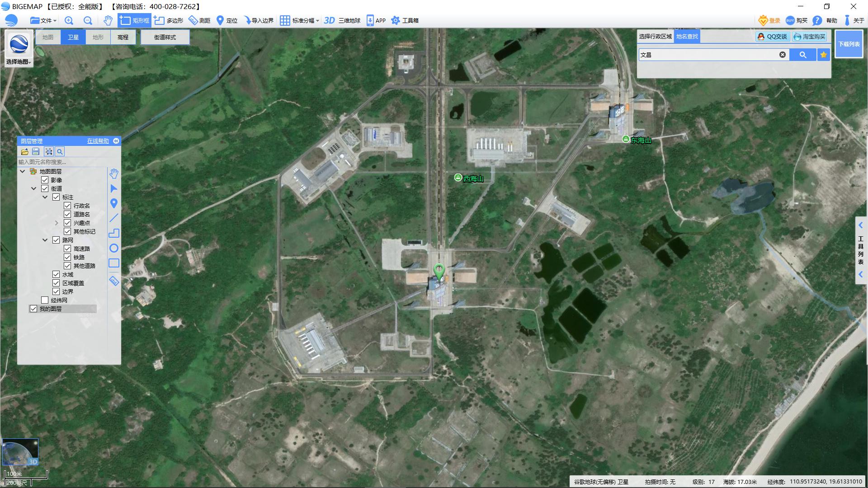Switch to the 地形 terrain tab

[x=98, y=37]
